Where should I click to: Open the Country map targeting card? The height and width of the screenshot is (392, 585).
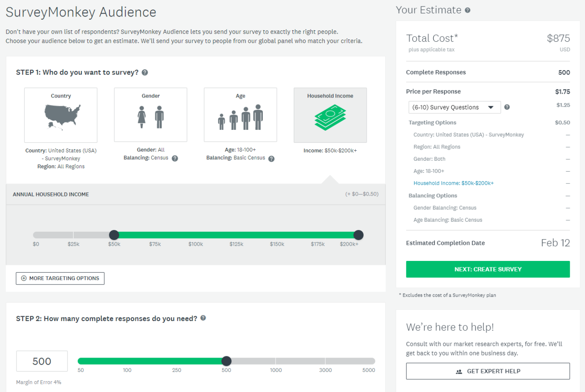click(61, 115)
